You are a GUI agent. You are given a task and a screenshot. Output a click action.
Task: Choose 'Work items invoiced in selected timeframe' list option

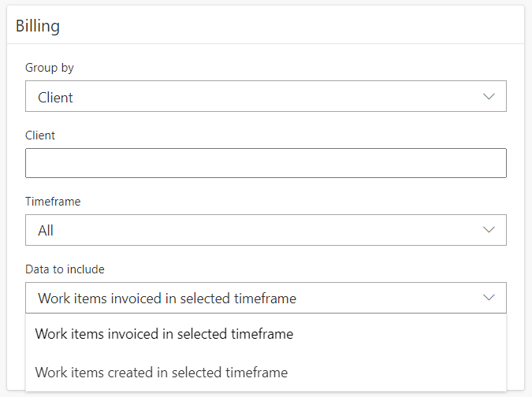[x=164, y=334]
